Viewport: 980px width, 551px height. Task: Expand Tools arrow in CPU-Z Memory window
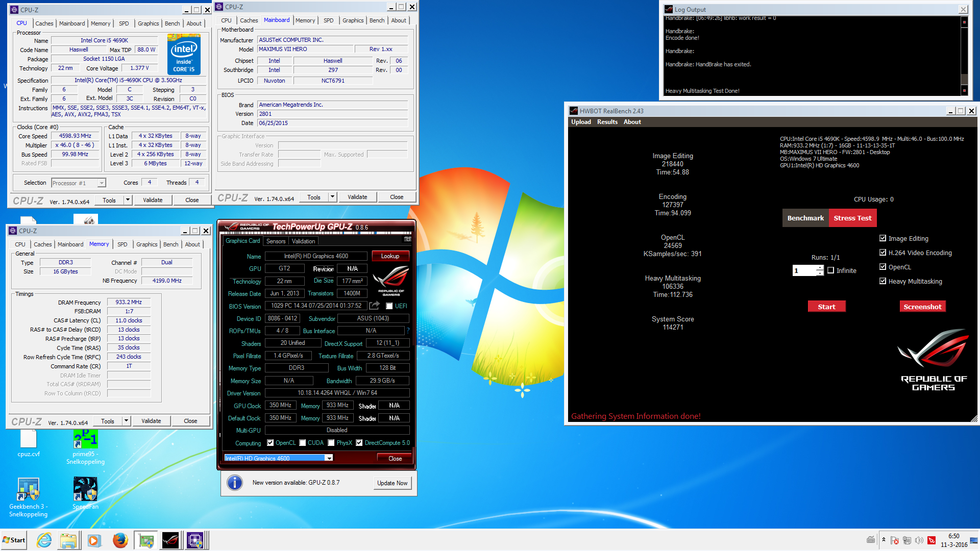(x=127, y=421)
